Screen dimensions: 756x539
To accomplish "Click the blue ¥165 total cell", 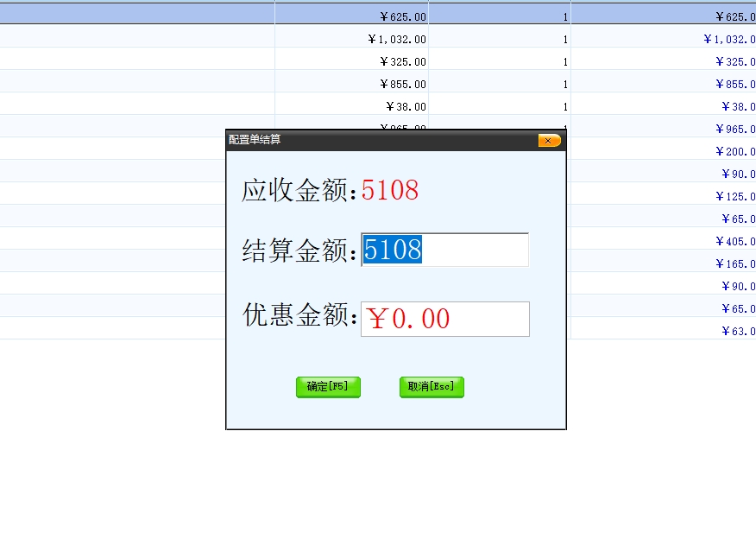I will 735,263.
